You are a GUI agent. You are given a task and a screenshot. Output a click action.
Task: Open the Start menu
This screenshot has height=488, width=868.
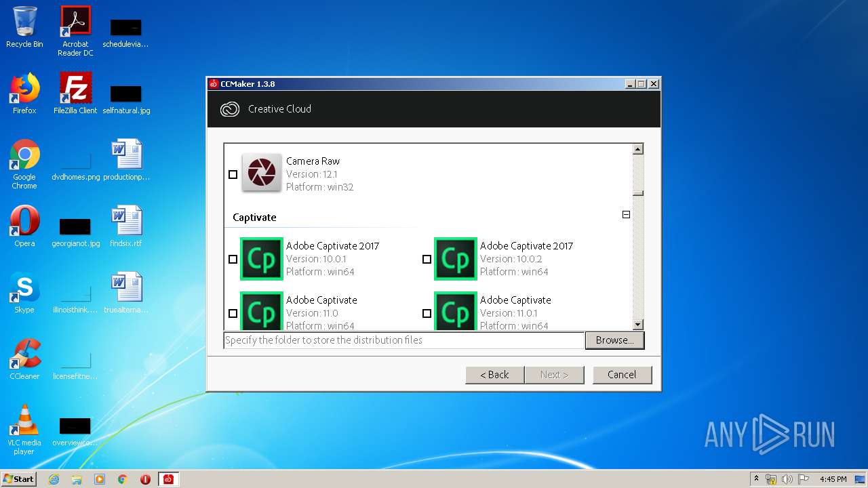pyautogui.click(x=19, y=479)
